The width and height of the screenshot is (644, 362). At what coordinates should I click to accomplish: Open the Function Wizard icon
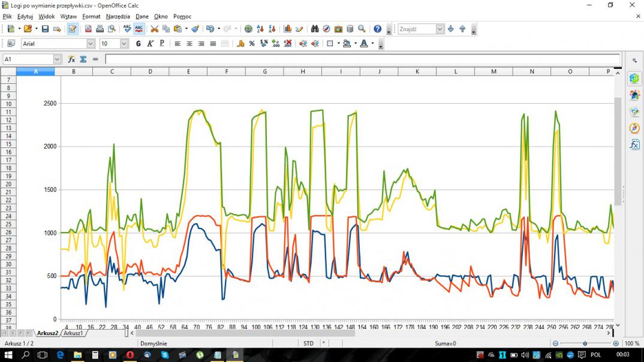(71, 59)
